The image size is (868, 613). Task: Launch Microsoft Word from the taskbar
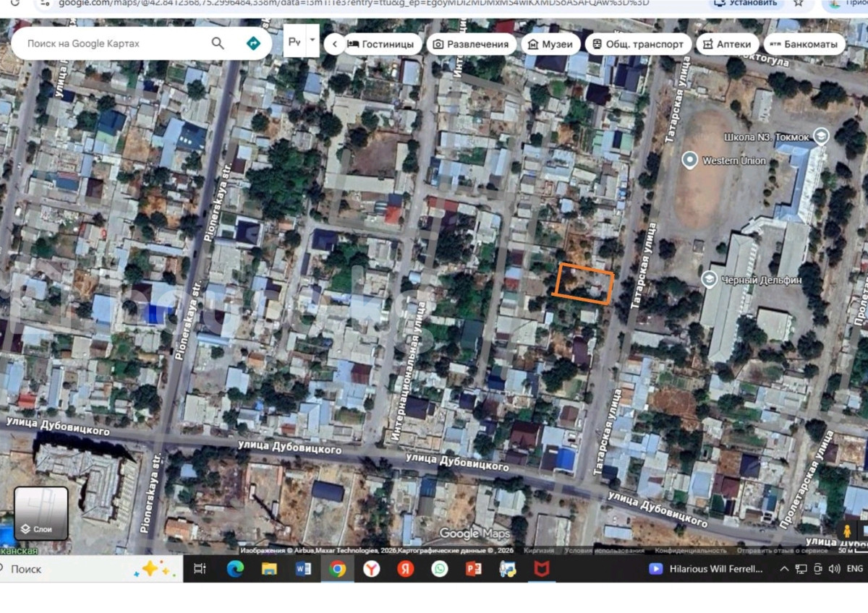pos(304,569)
